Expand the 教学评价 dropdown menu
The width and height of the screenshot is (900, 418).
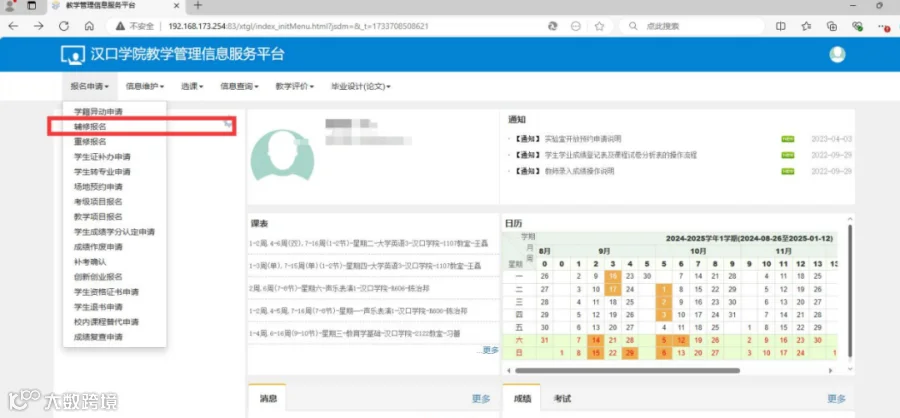coord(294,87)
